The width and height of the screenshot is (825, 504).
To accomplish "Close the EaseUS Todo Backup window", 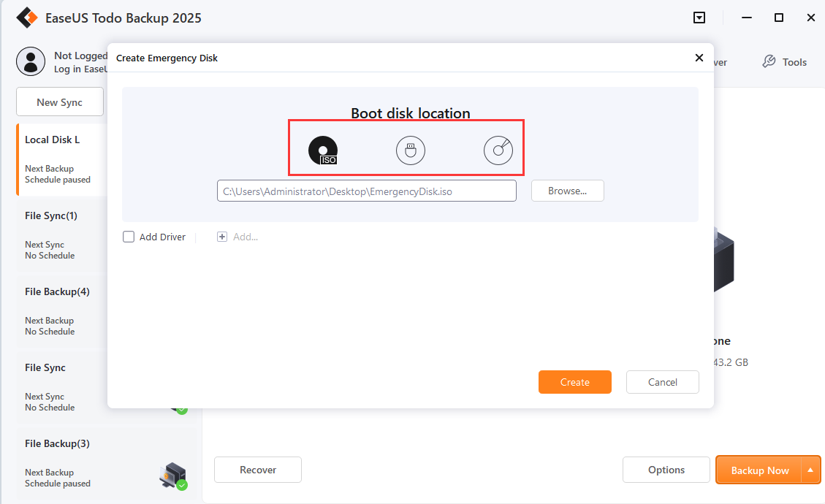I will point(811,18).
